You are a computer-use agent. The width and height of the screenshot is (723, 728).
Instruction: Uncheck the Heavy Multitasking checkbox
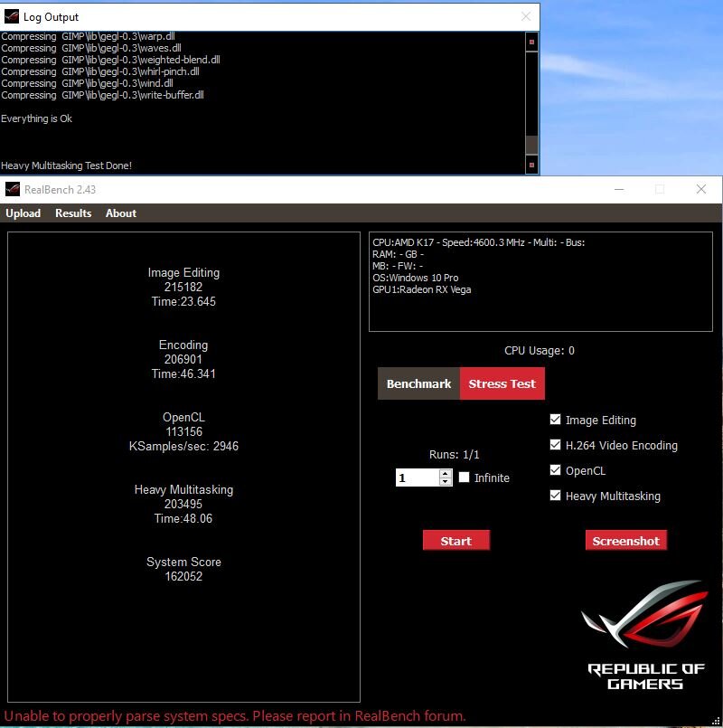coord(555,496)
